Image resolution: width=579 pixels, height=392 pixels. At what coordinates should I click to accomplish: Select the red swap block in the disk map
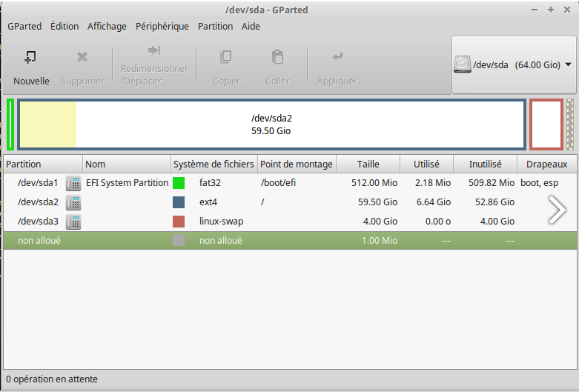pyautogui.click(x=546, y=124)
